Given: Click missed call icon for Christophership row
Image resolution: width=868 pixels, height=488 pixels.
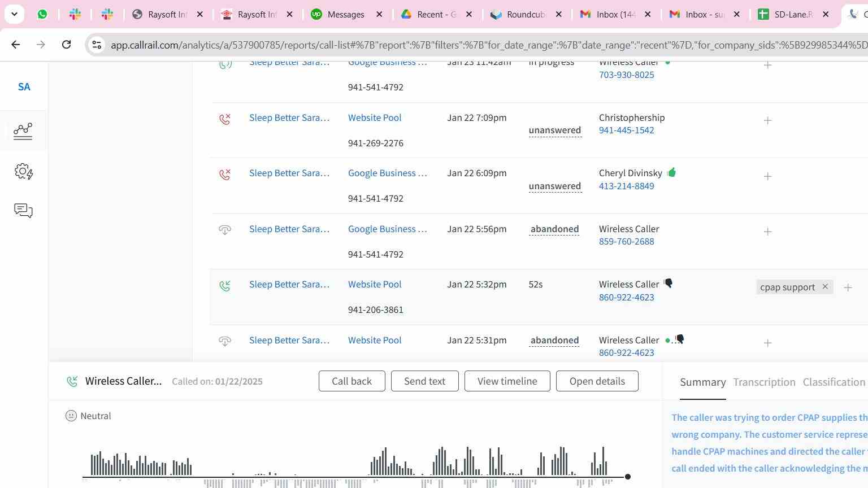Looking at the screenshot, I should (x=225, y=119).
